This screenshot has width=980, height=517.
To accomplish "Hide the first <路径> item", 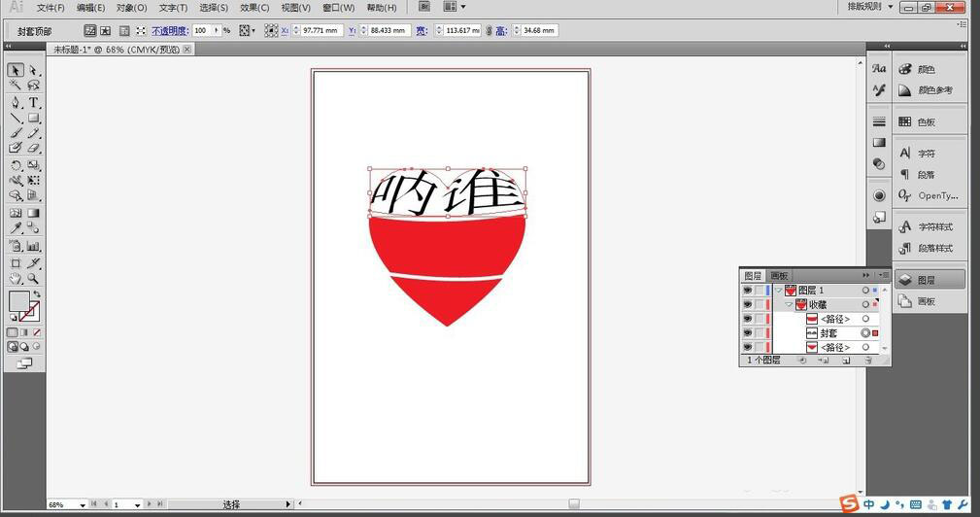I will point(748,319).
